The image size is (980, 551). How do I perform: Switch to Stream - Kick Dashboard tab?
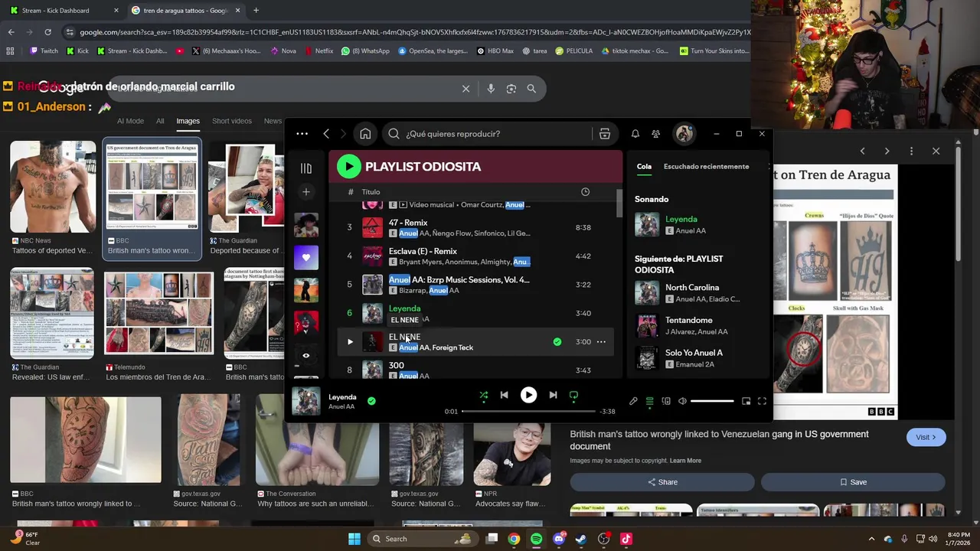click(x=63, y=11)
